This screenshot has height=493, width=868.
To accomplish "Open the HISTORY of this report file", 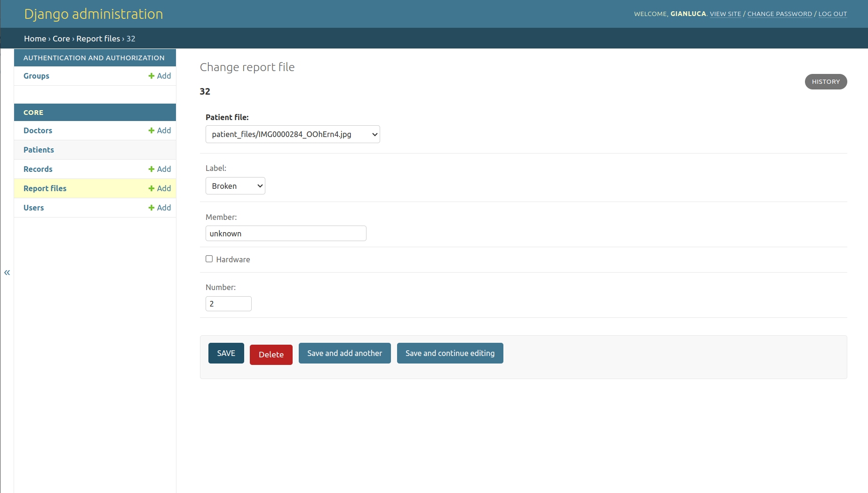I will point(826,81).
